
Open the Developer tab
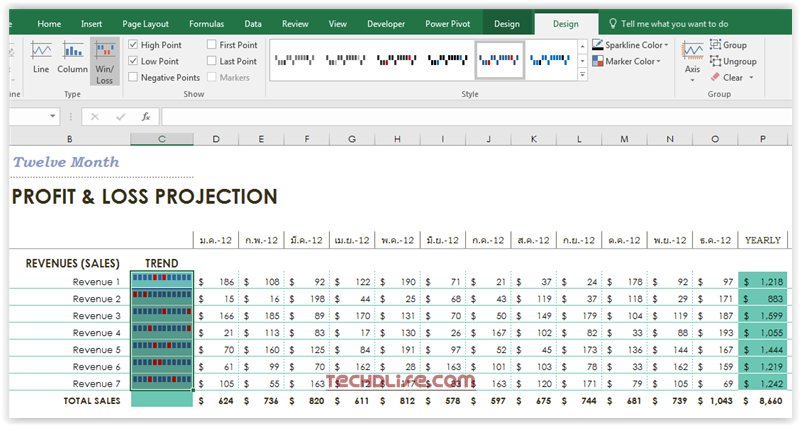[x=386, y=24]
